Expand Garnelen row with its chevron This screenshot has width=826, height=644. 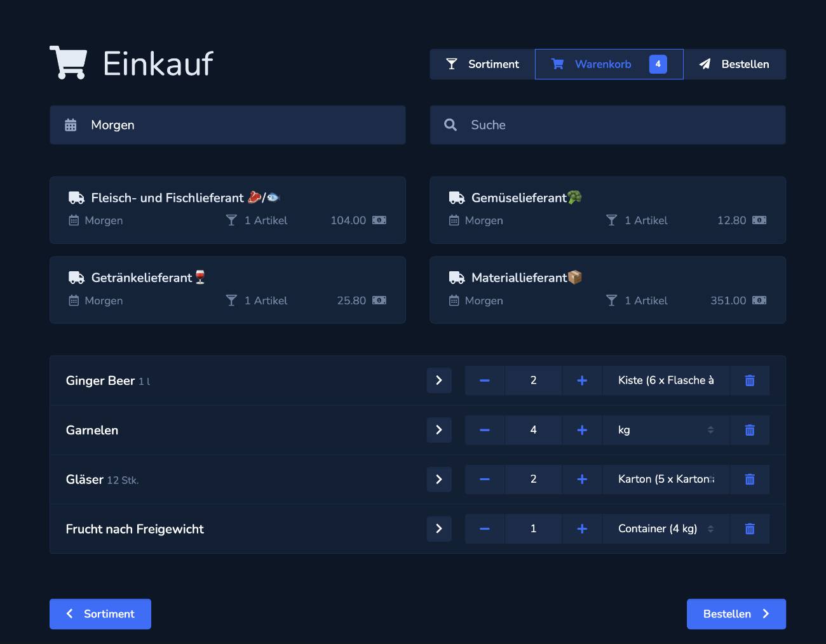coord(439,430)
